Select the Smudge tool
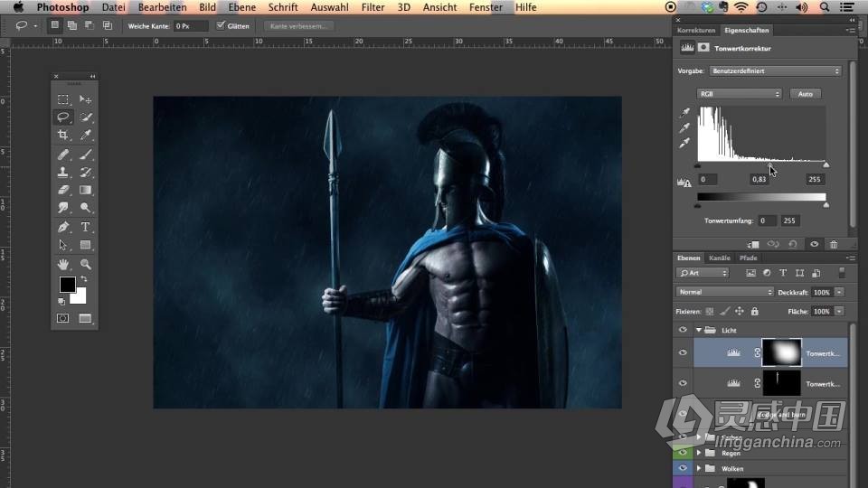Screen dimensions: 868x488 pos(63,208)
